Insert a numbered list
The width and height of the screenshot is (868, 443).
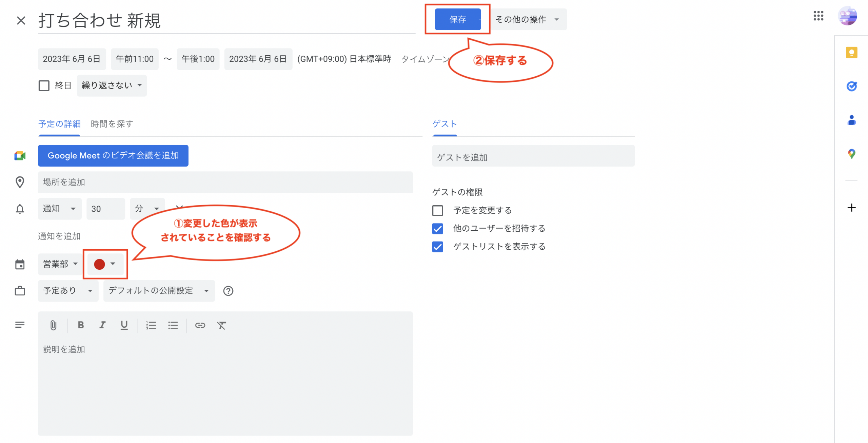pyautogui.click(x=151, y=325)
